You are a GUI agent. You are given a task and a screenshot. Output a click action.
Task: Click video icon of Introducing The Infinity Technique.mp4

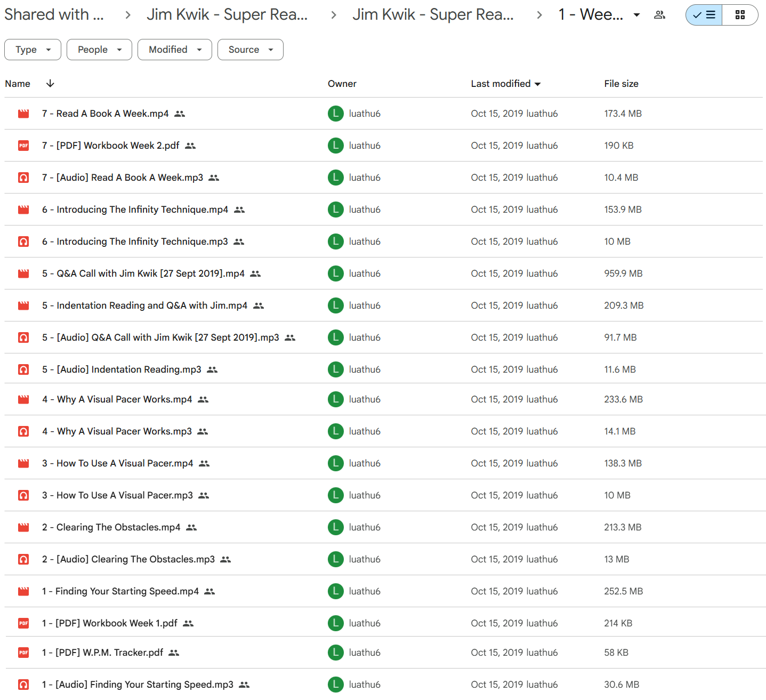tap(23, 210)
